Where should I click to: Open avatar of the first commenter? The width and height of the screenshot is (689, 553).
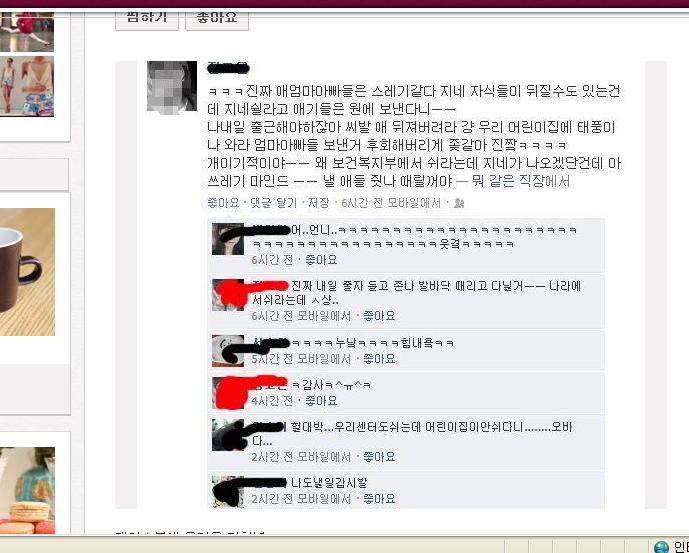[x=228, y=239]
